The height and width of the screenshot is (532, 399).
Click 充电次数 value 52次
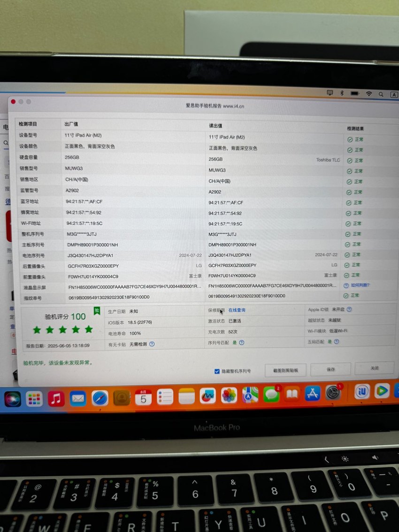pos(233,332)
